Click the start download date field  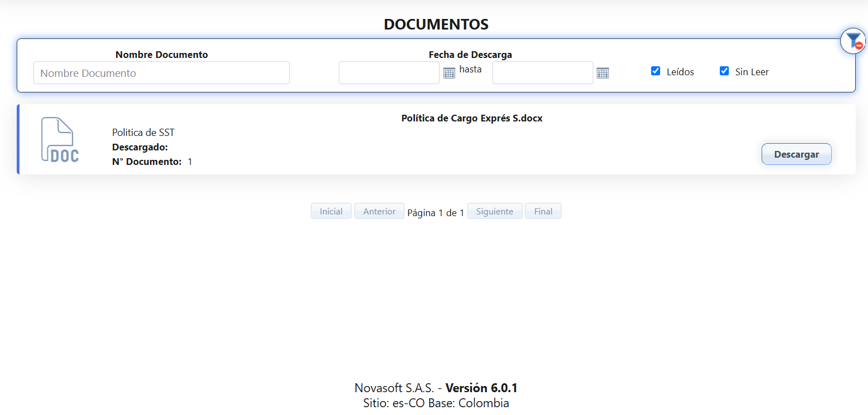tap(389, 73)
